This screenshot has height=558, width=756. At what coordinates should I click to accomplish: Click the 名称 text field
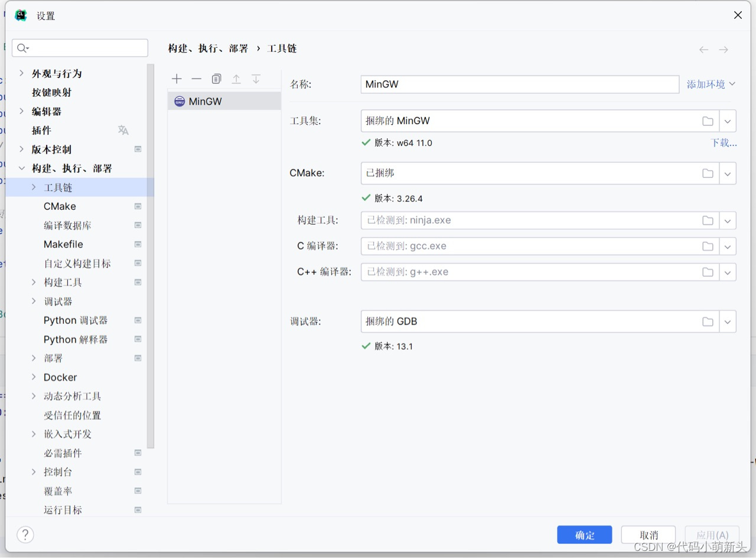click(x=520, y=84)
